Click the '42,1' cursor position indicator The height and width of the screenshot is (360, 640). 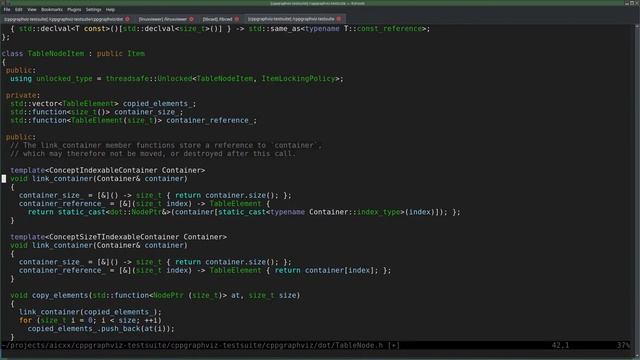tap(560, 345)
